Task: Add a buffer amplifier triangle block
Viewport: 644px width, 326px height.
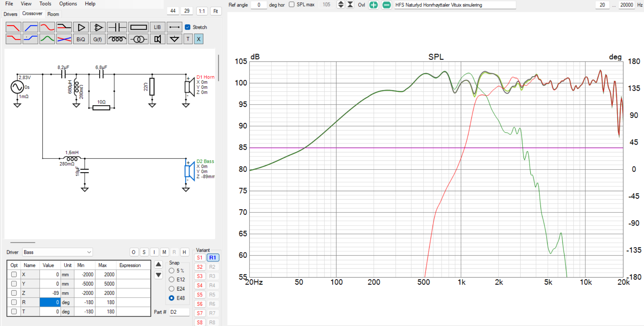Action: click(81, 27)
